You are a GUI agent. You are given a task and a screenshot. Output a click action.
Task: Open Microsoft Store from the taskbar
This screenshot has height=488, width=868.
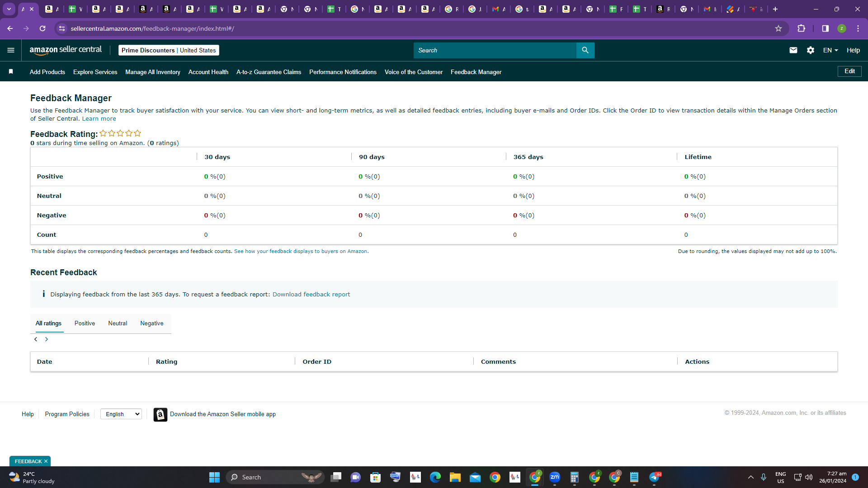[x=375, y=477]
